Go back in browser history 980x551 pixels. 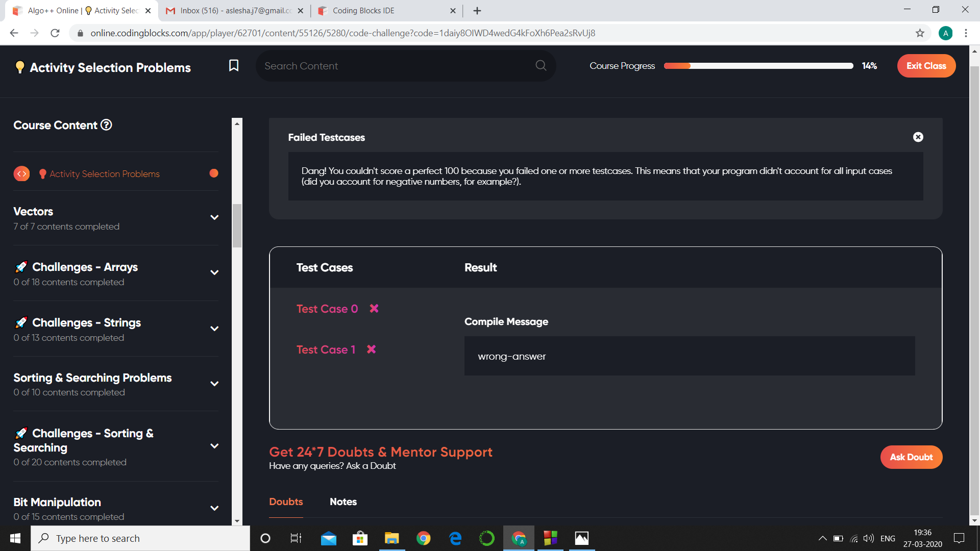click(14, 33)
